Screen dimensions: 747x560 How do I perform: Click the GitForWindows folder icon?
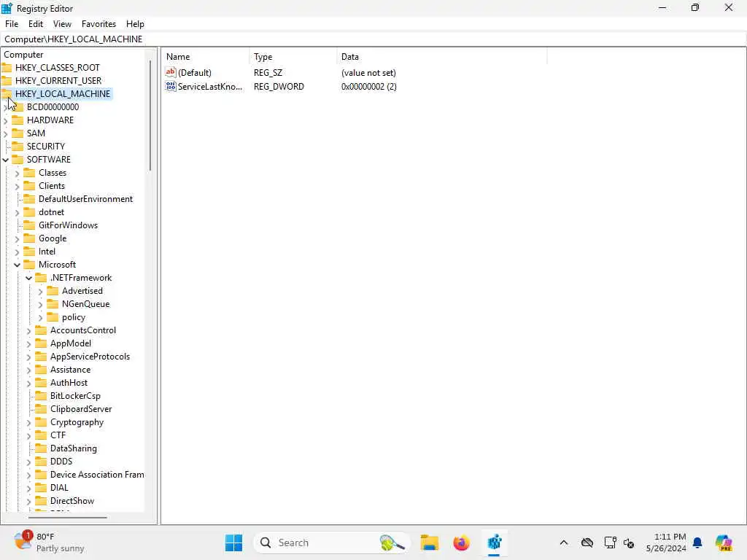coord(29,225)
